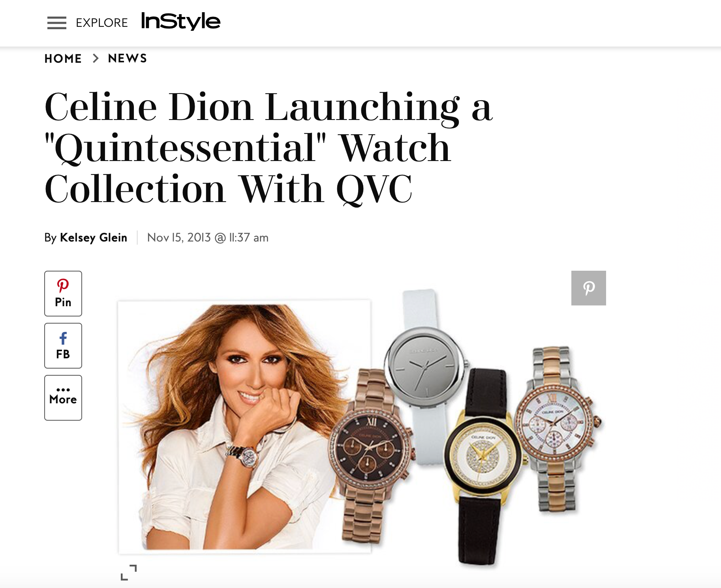Click the gray Pinterest overlay icon

pyautogui.click(x=589, y=288)
